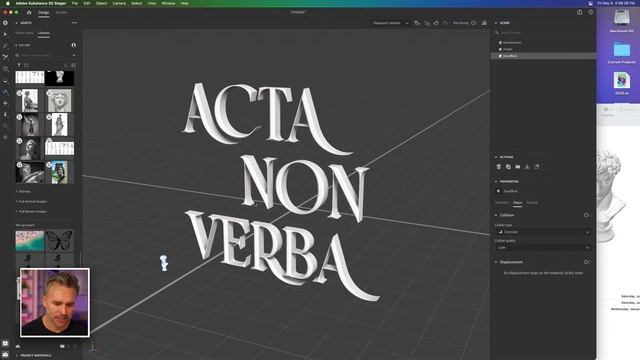Screen dimensions: 640x360
Task: Collapse the Collision section
Action: [x=496, y=215]
